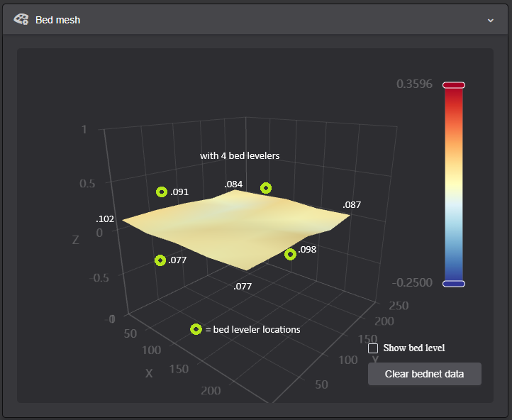Click the bed leveler marker next to .091

162,192
